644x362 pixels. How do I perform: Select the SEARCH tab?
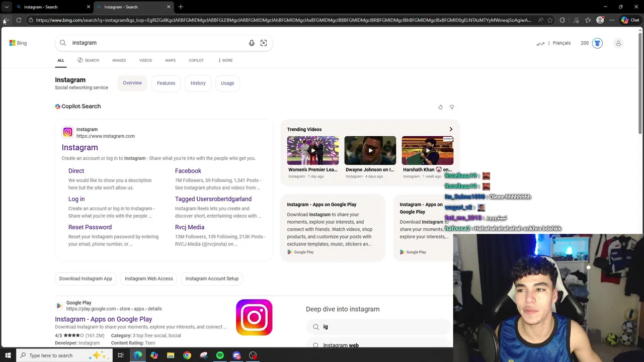click(x=88, y=60)
